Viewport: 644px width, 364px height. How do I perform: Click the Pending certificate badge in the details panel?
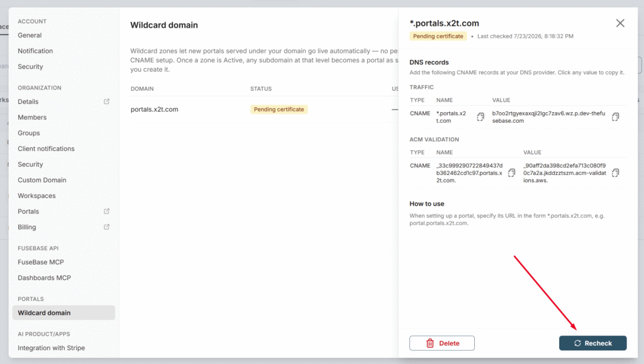point(438,36)
